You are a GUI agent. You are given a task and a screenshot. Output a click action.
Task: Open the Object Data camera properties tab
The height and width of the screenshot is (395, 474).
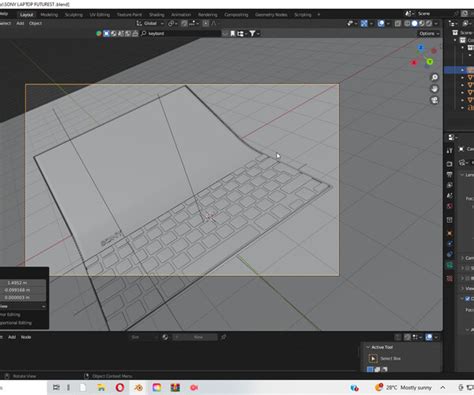click(450, 265)
